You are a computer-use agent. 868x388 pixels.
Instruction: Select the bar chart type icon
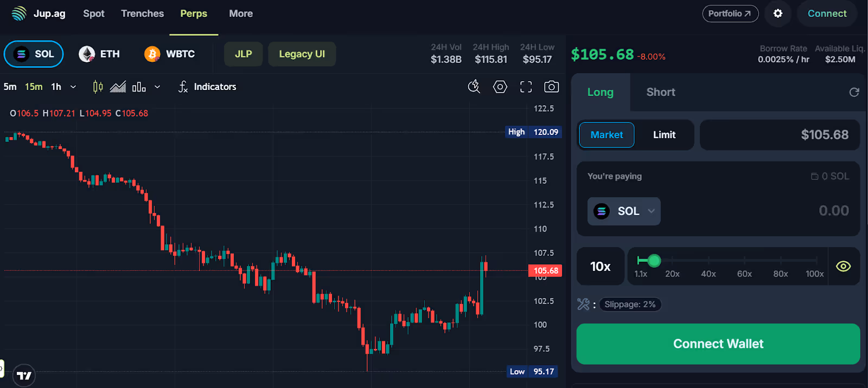[x=139, y=87]
